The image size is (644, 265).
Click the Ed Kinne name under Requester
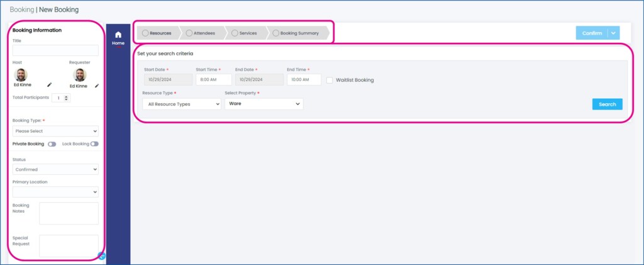[x=79, y=86]
